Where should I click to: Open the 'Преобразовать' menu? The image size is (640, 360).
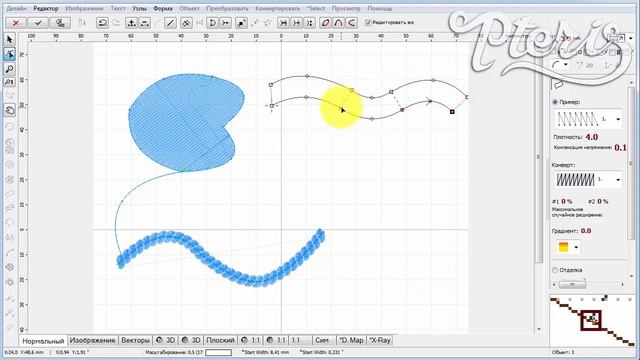(x=227, y=8)
